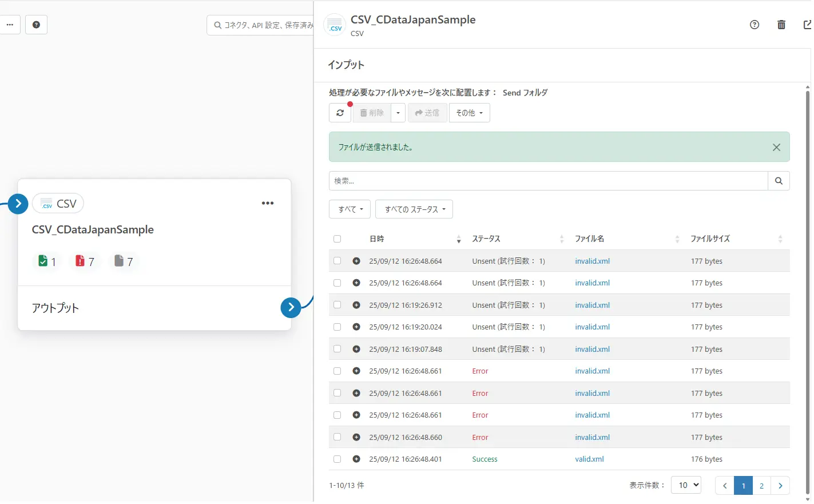Open invalid.xml from the 16:26:48.660 row
This screenshot has width=814, height=504.
[592, 437]
